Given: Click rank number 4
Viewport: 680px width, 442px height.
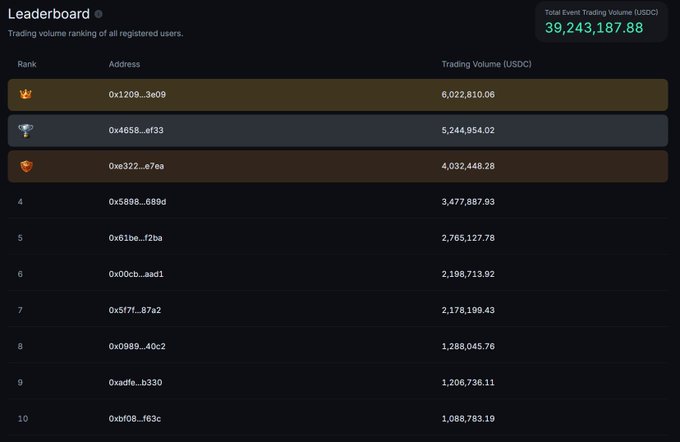Looking at the screenshot, I should click(x=20, y=202).
